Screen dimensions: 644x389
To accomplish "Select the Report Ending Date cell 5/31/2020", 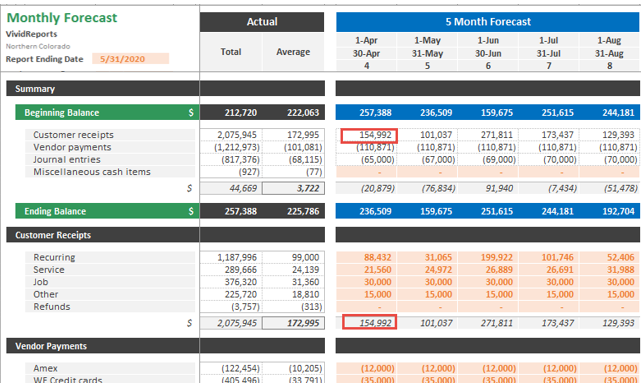I will tap(130, 59).
